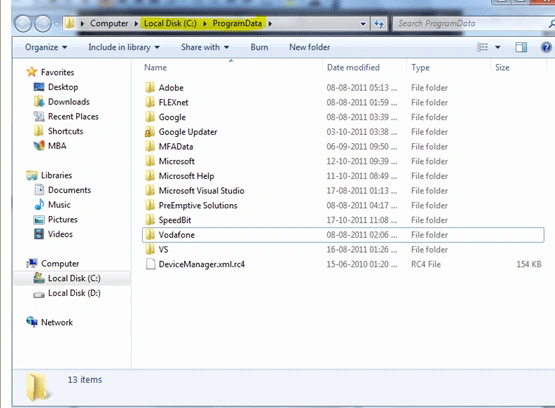Open the Organize menu
Screen dimensions: 555x408
(46, 47)
